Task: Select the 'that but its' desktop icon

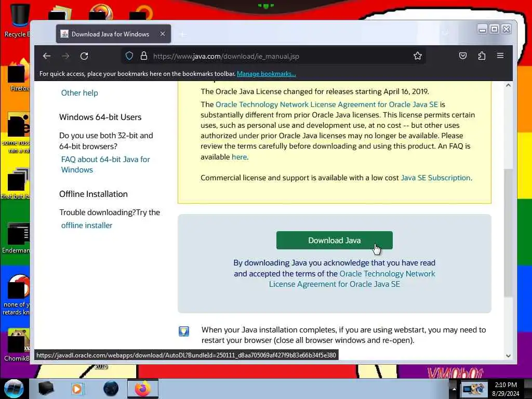Action: (x=16, y=184)
